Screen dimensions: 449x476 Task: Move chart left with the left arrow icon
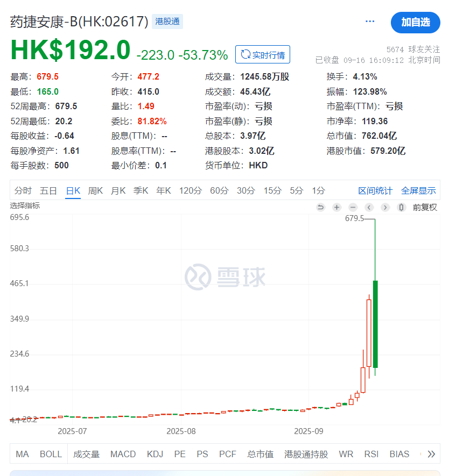tap(369, 207)
